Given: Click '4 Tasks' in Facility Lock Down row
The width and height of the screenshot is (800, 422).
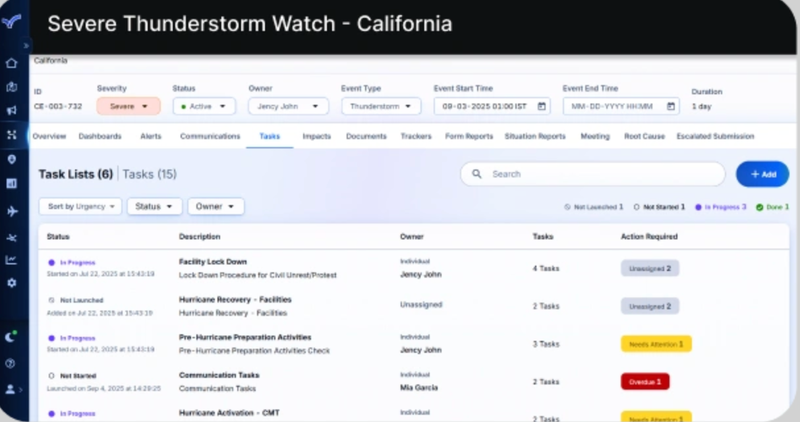Looking at the screenshot, I should [x=545, y=268].
